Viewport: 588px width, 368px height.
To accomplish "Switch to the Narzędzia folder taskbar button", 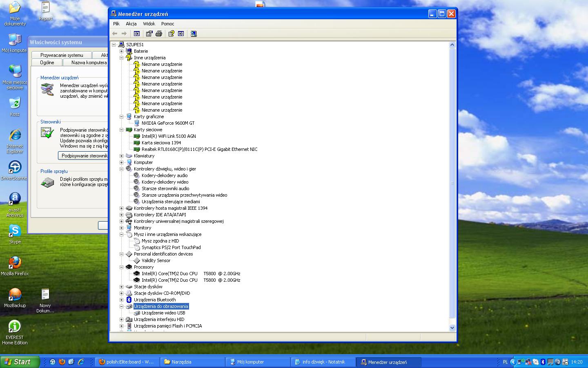I will click(x=192, y=362).
